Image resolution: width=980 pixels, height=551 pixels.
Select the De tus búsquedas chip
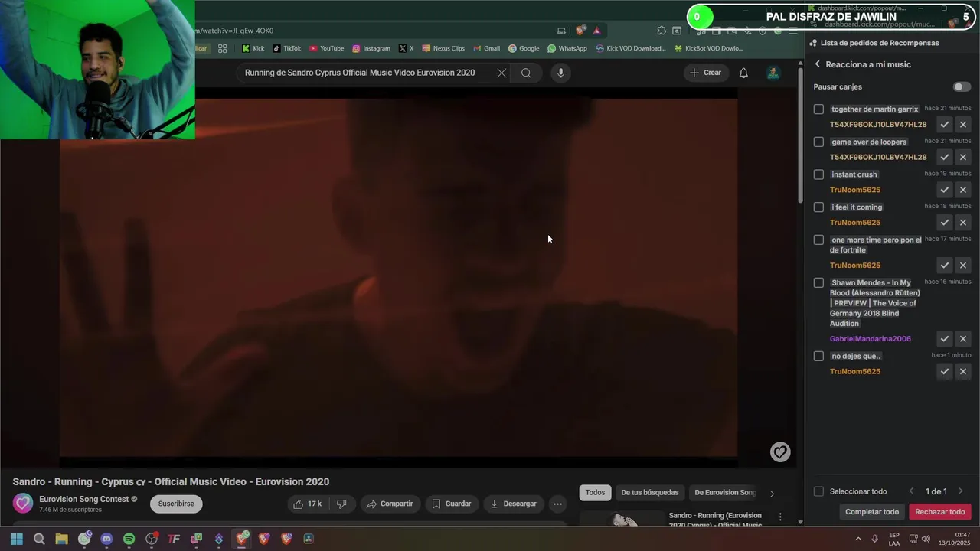649,492
